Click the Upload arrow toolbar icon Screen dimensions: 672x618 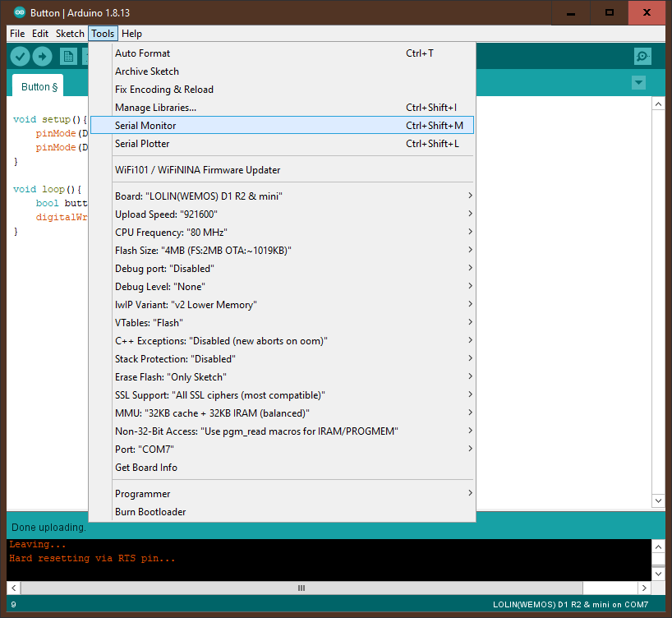tap(42, 56)
